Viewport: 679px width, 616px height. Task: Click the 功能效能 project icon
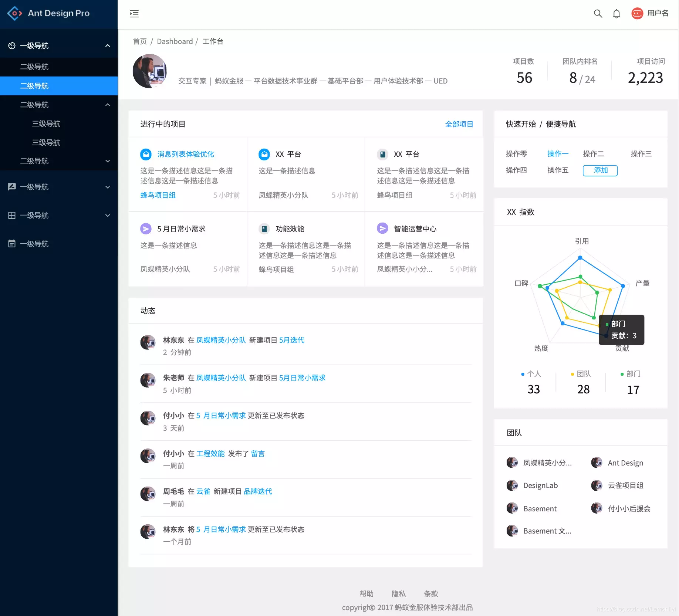[x=264, y=229]
